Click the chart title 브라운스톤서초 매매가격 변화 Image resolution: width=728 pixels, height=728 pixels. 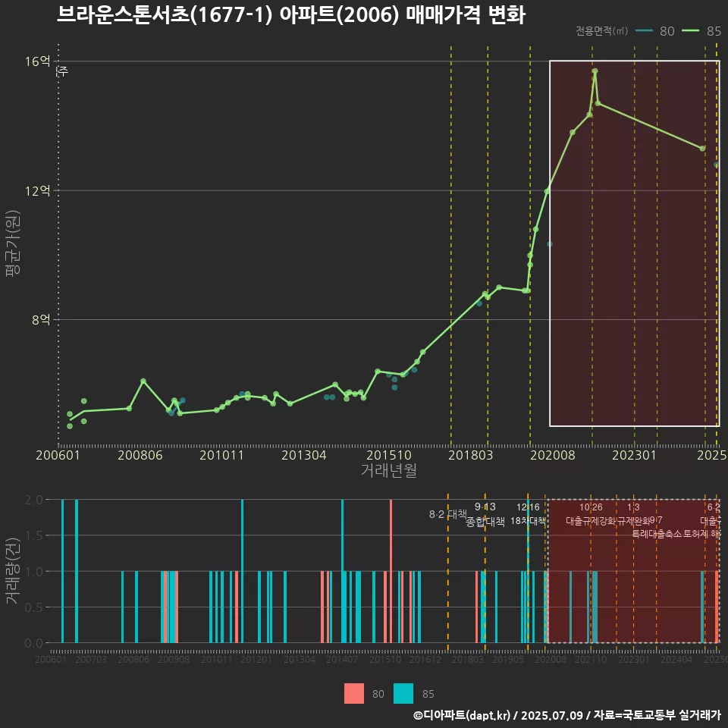[290, 15]
